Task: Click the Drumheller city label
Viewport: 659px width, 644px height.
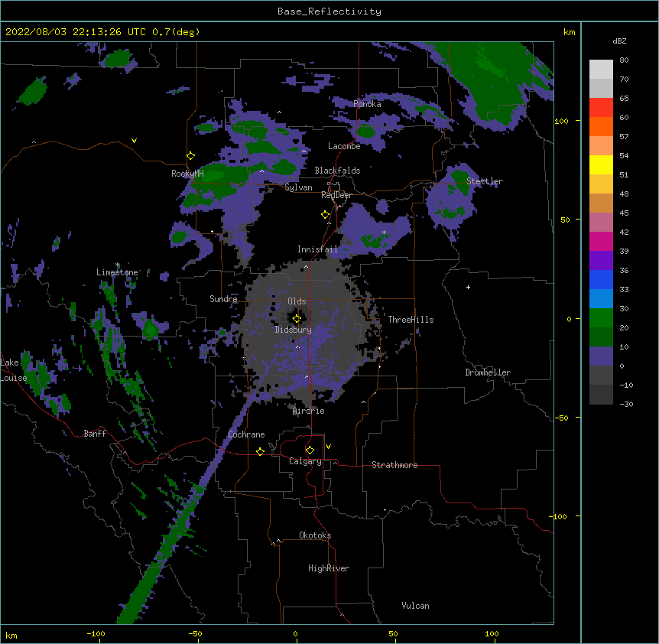Action: click(x=488, y=372)
